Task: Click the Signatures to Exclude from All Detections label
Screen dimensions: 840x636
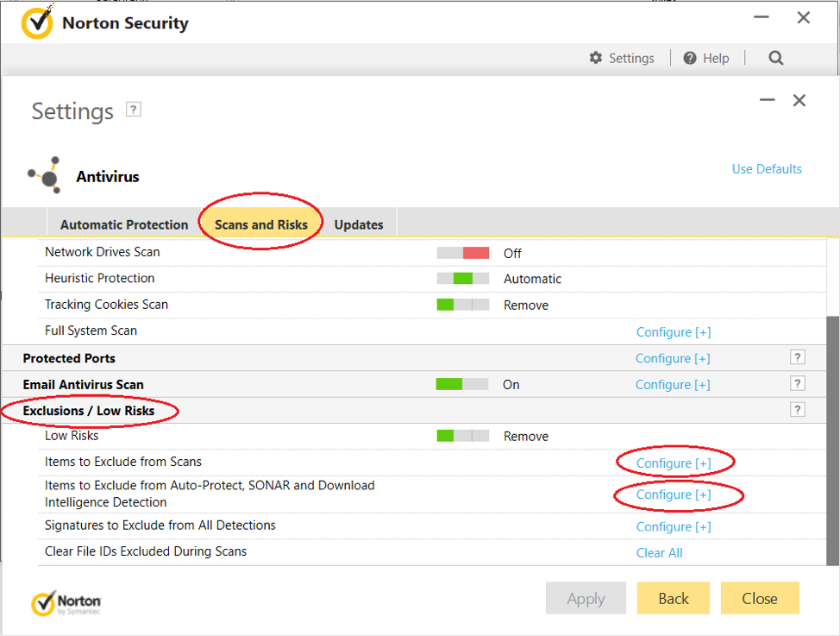Action: [160, 525]
